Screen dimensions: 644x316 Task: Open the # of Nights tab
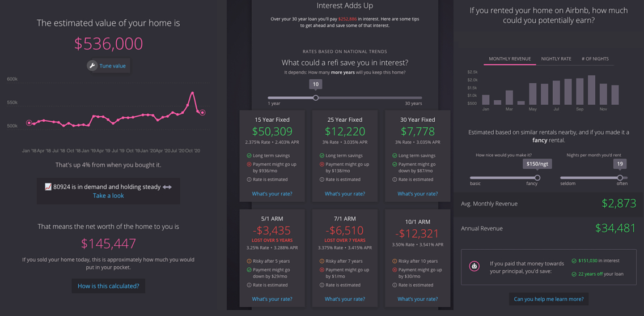[x=595, y=59]
